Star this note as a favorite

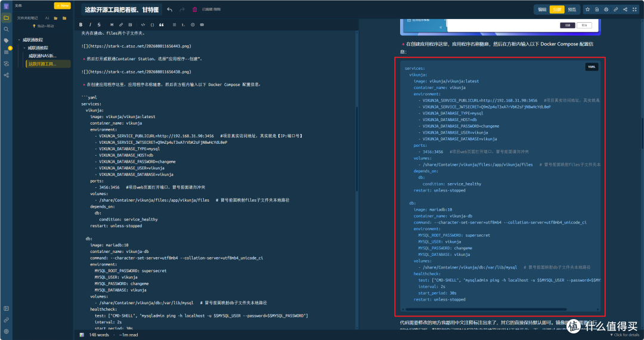[587, 9]
